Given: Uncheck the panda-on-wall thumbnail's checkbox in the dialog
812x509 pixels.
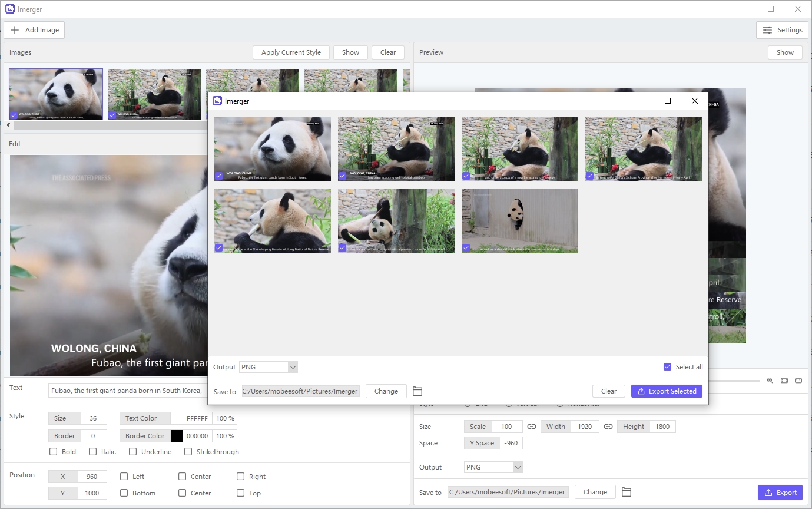Looking at the screenshot, I should [x=466, y=248].
